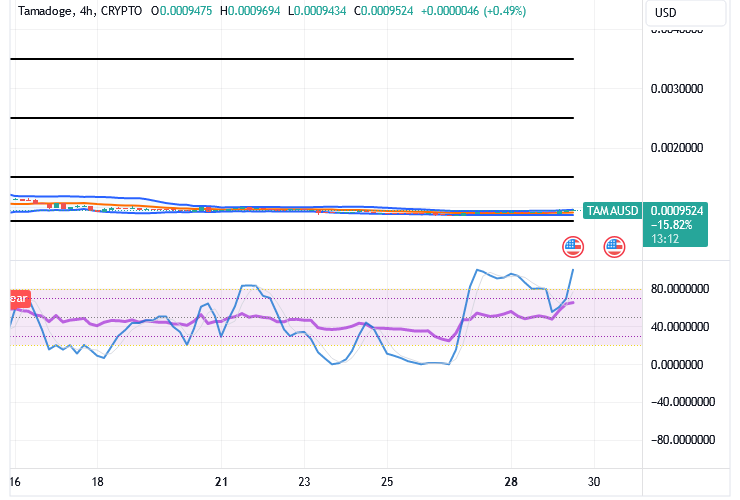740x500 pixels.
Task: Click date 21 on time axis
Action: point(221,482)
